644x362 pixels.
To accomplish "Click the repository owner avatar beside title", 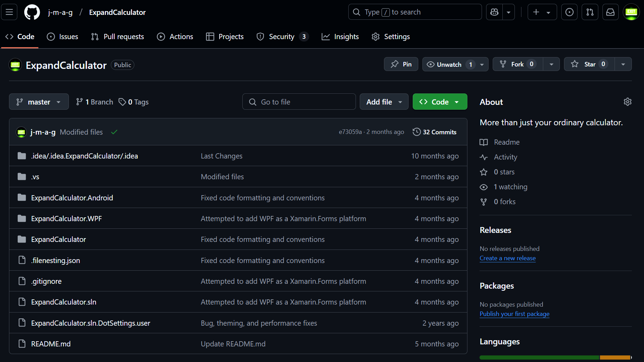I will coord(15,65).
